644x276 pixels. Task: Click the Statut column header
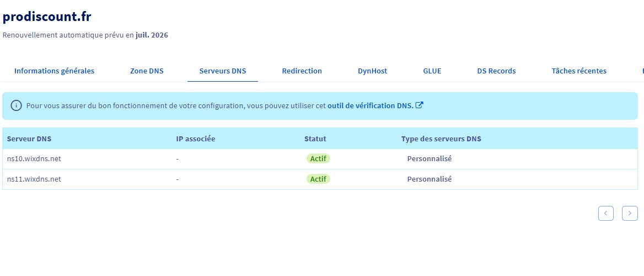pyautogui.click(x=315, y=139)
